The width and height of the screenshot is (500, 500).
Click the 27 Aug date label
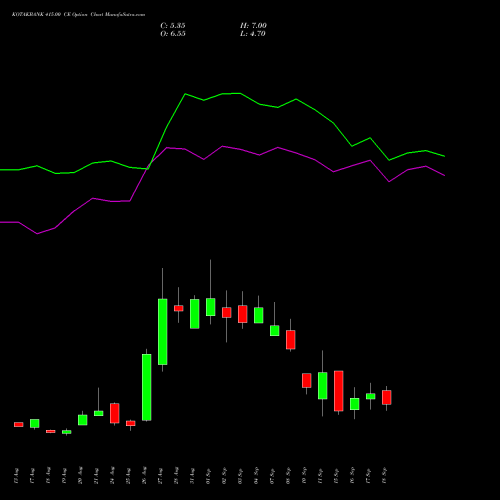[x=160, y=475]
